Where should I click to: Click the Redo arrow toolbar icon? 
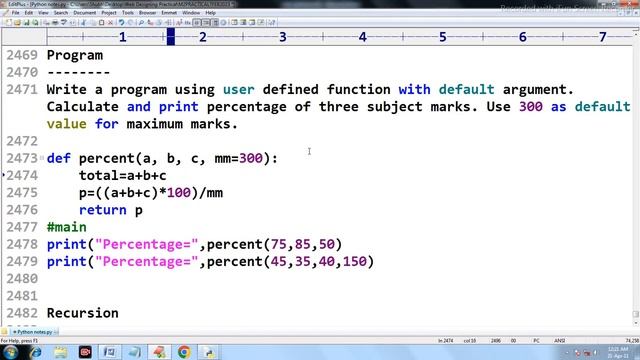click(x=130, y=22)
